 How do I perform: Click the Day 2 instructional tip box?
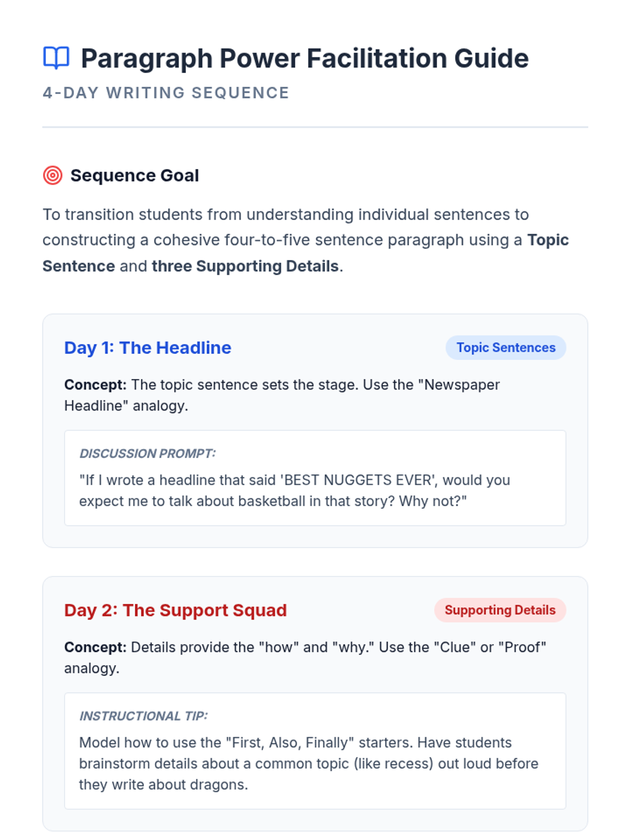click(315, 751)
